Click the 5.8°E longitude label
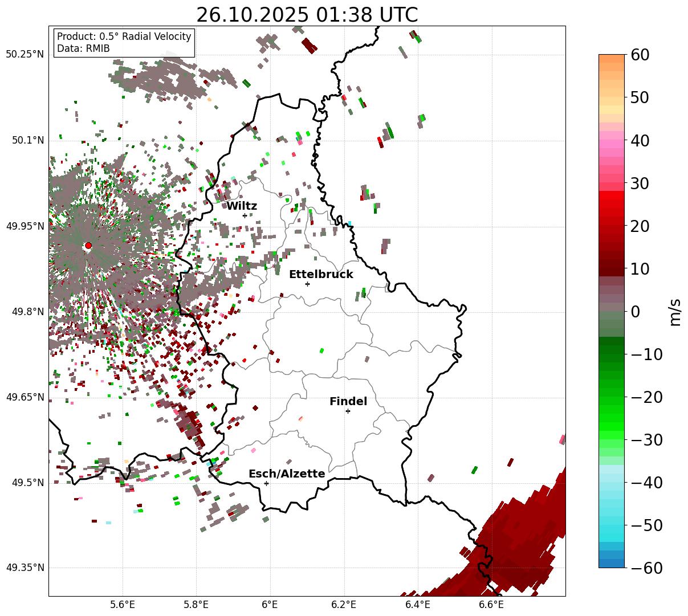This screenshot has height=616, width=688. pos(196,605)
